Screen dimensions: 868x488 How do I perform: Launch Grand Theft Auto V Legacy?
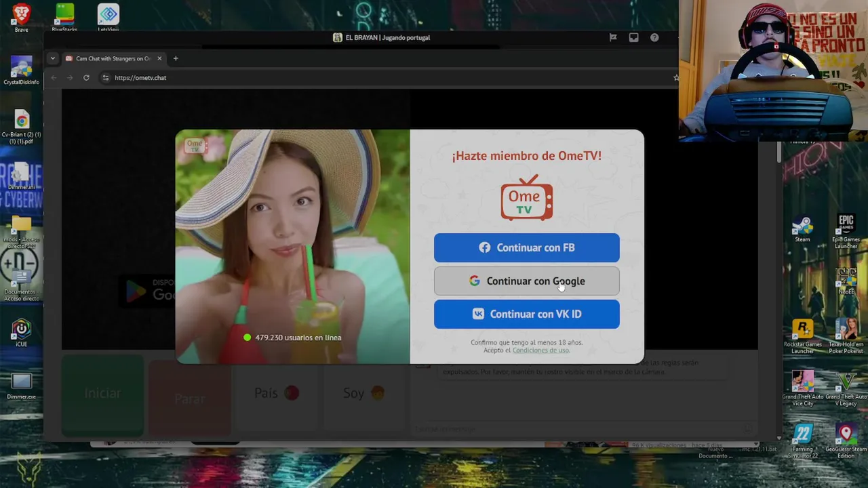[846, 389]
